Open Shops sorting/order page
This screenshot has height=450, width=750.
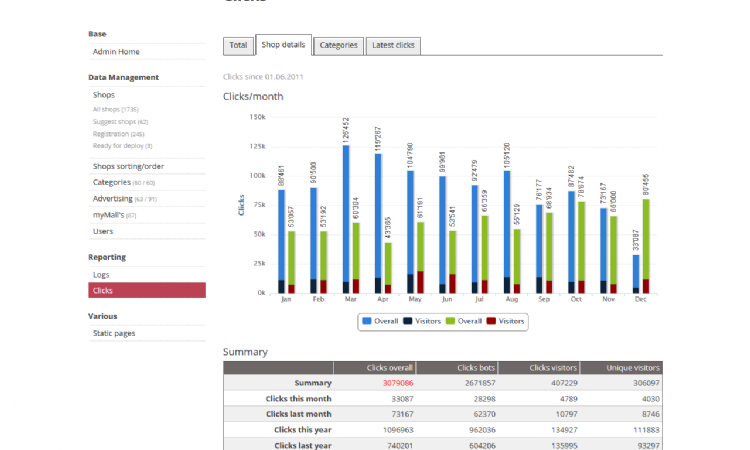click(x=128, y=166)
